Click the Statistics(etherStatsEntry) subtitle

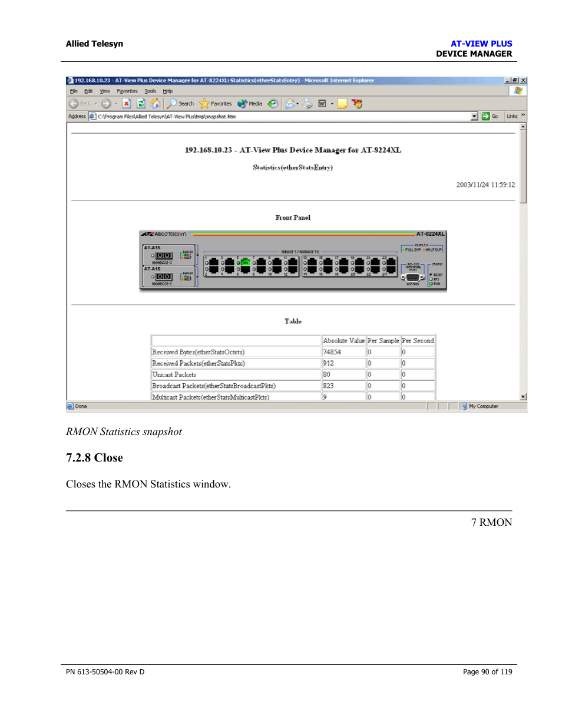pos(293,167)
